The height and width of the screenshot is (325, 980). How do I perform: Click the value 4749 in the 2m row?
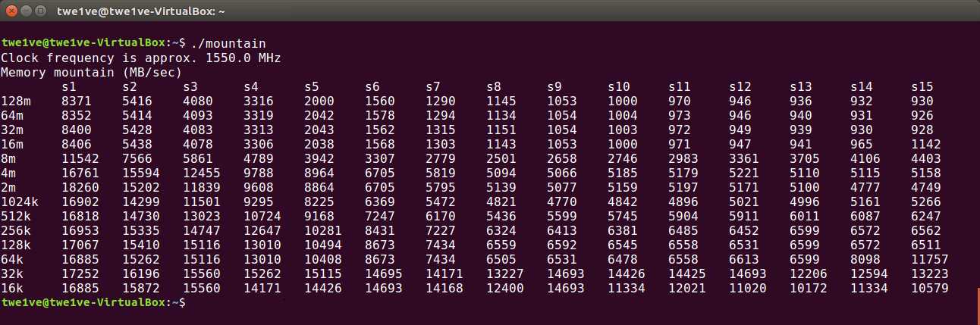(926, 187)
